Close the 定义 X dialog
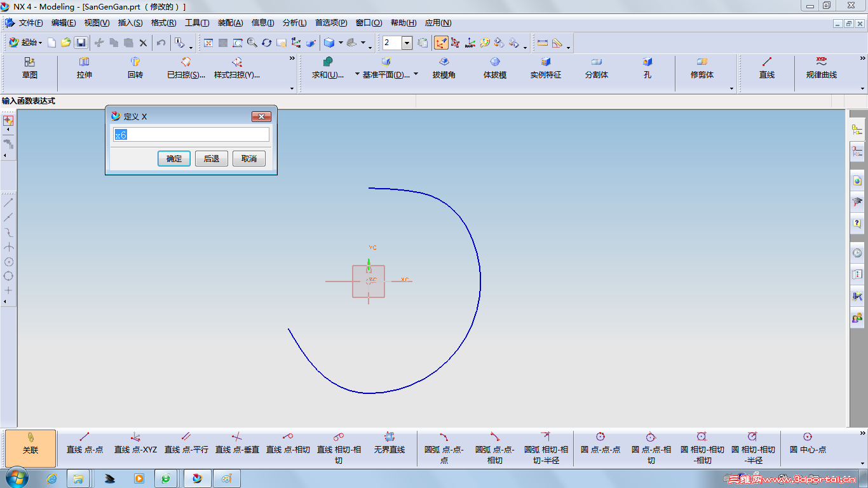Image resolution: width=868 pixels, height=488 pixels. coord(262,116)
